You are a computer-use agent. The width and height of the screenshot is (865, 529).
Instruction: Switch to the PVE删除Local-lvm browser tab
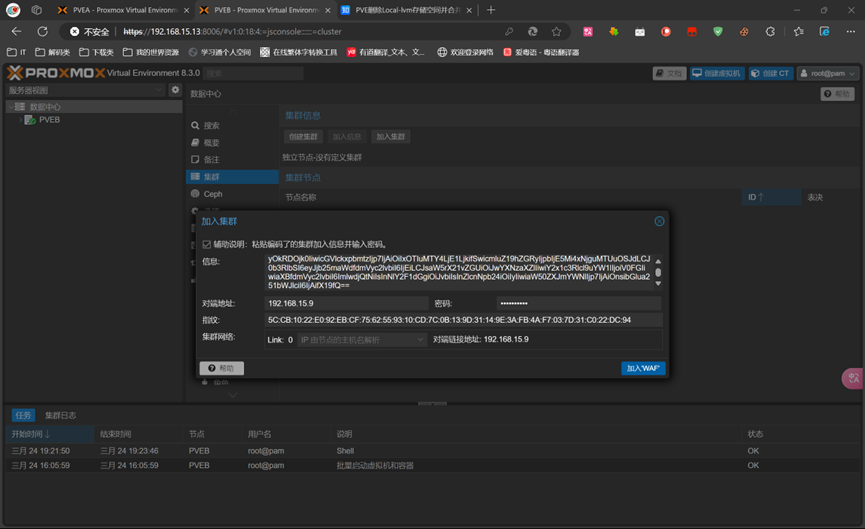point(407,10)
